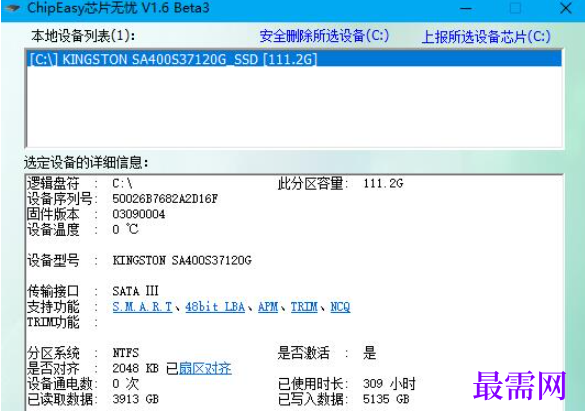Open the APM feature link
585x417 pixels.
(268, 307)
